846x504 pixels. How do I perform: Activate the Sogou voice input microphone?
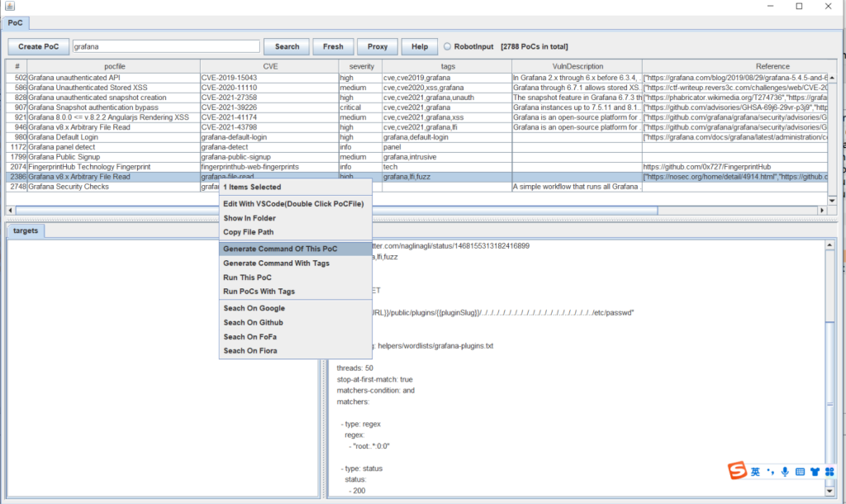[x=784, y=472]
